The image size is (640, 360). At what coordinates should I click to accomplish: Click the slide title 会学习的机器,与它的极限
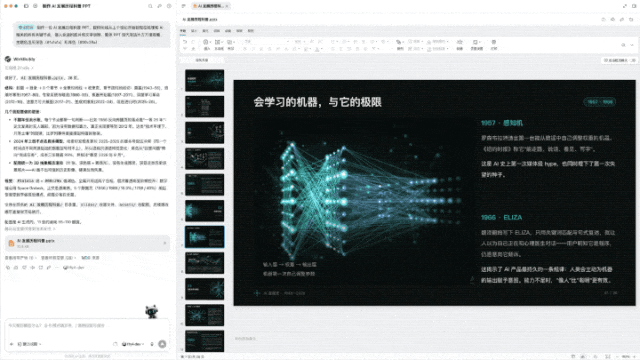[x=317, y=102]
